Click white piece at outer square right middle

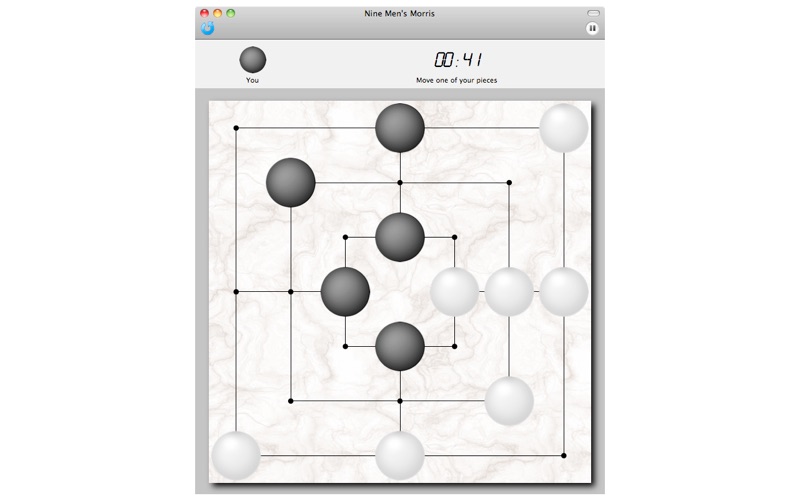pyautogui.click(x=564, y=292)
